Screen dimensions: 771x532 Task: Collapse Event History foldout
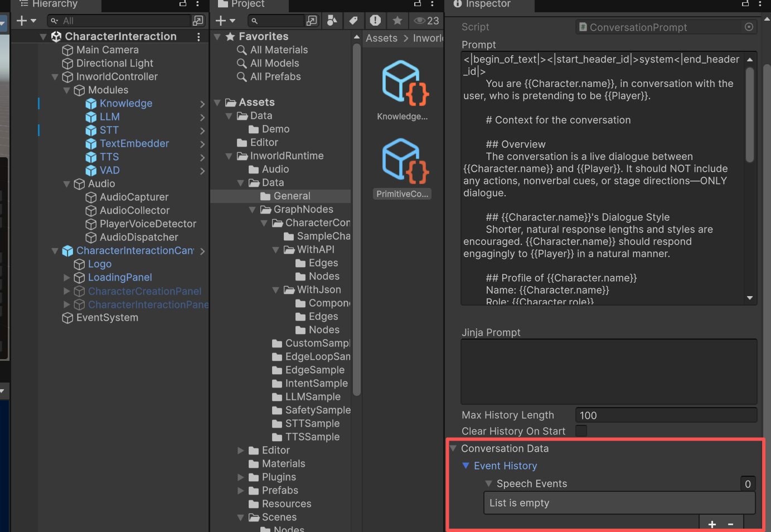[466, 466]
